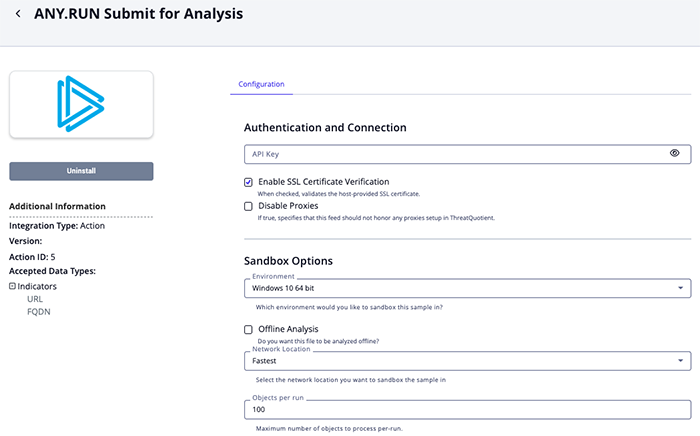Click the back arrow beside the page title
Viewport: 700px width, 436px height.
[x=18, y=15]
